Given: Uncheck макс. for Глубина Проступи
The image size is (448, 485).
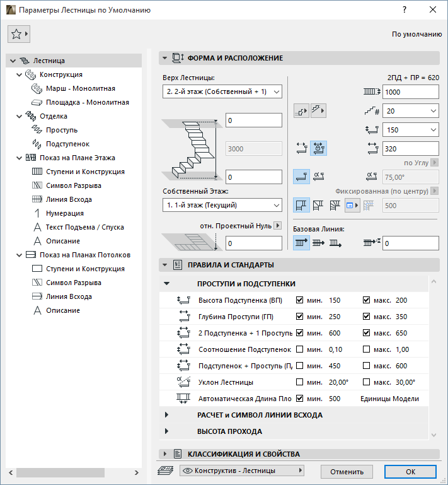Looking at the screenshot, I should [366, 317].
